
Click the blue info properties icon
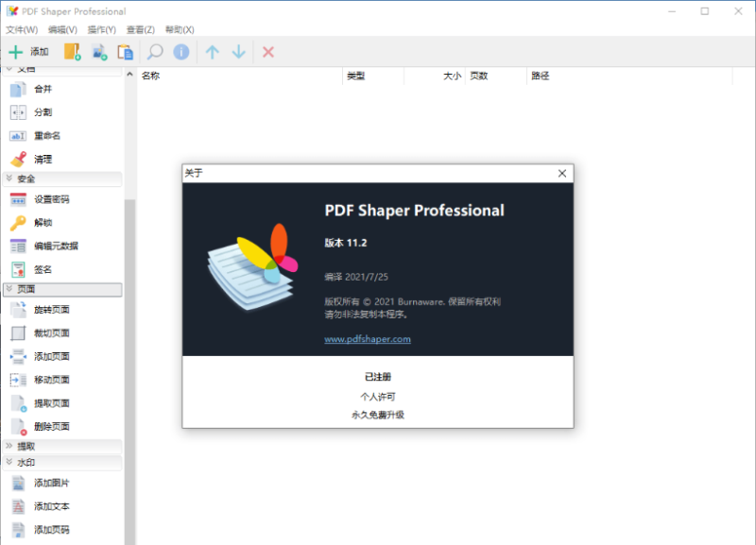click(181, 52)
